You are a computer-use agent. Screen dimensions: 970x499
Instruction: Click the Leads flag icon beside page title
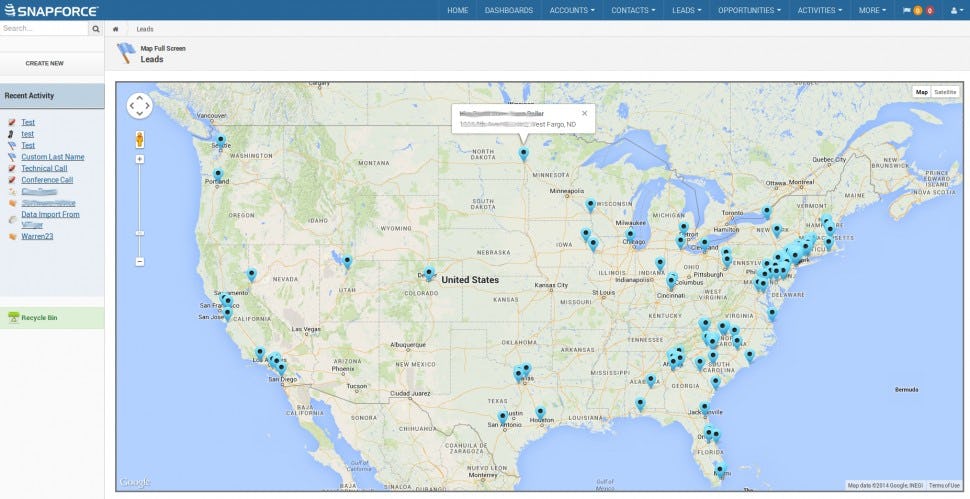click(x=126, y=53)
